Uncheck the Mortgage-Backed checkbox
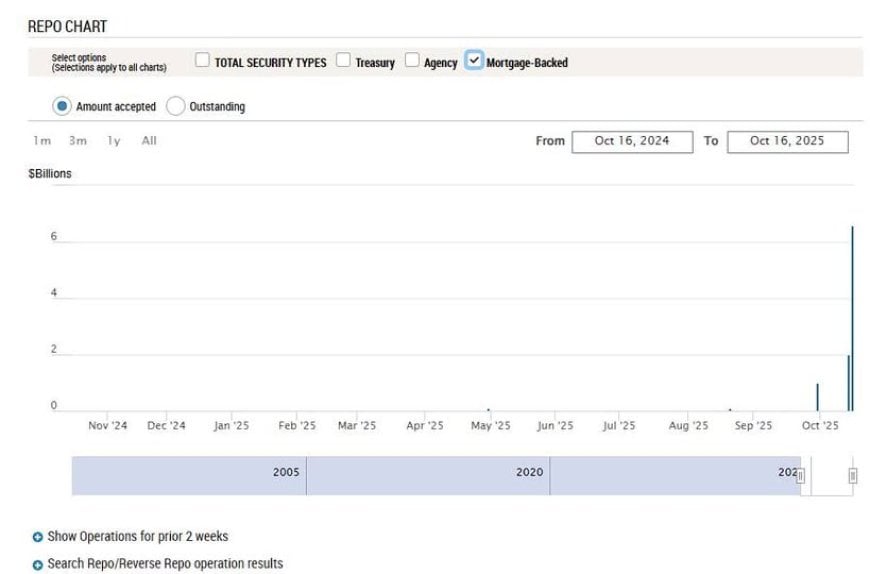The image size is (870, 574). pyautogui.click(x=474, y=60)
